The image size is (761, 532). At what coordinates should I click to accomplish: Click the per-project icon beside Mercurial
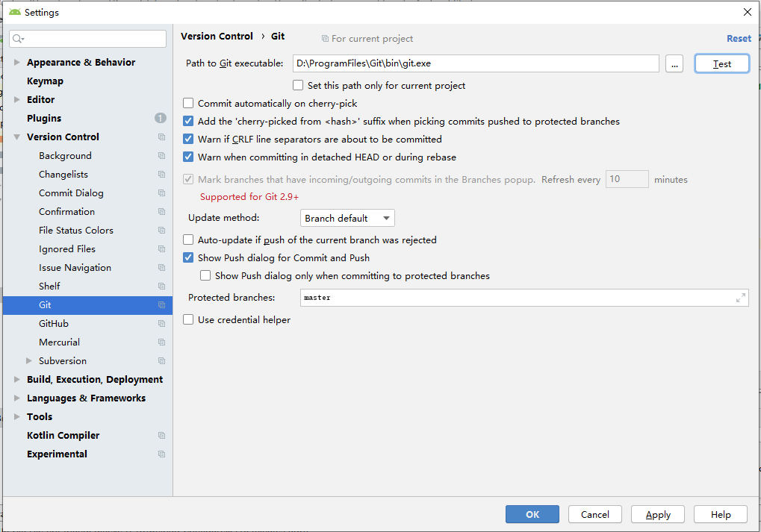pos(161,342)
